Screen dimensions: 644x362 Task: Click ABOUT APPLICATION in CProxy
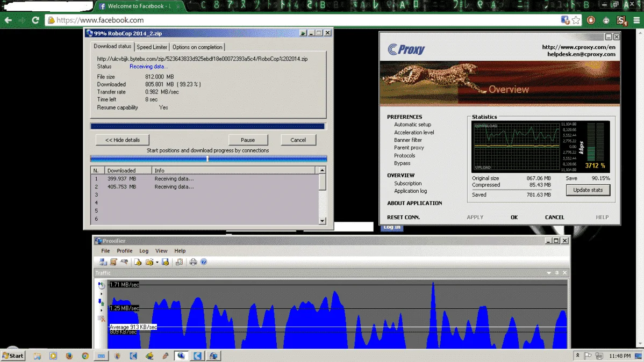pyautogui.click(x=414, y=203)
